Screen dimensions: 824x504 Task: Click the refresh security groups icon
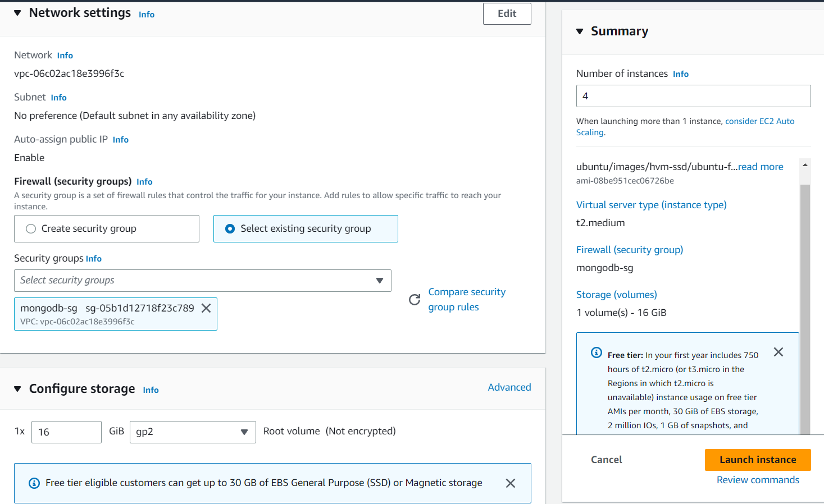[x=415, y=300]
